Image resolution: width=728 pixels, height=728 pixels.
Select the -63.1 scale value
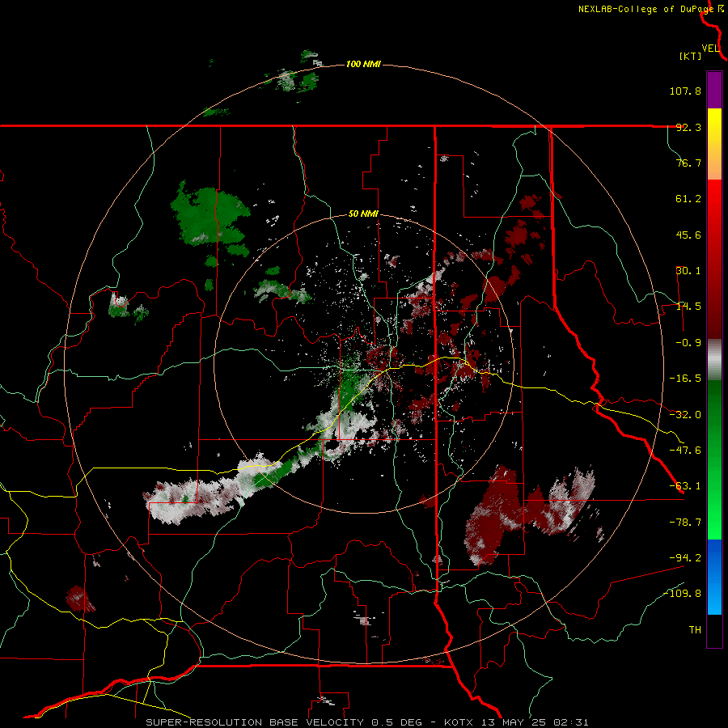685,486
